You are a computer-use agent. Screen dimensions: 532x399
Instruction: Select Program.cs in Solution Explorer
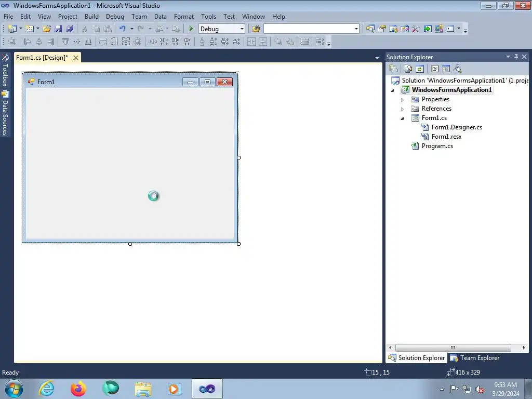tap(437, 146)
